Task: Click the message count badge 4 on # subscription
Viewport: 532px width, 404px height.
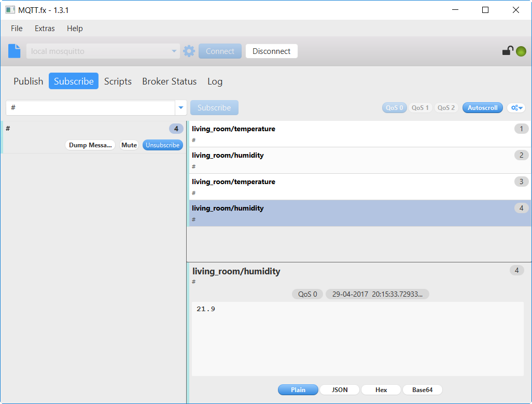Action: coord(176,129)
